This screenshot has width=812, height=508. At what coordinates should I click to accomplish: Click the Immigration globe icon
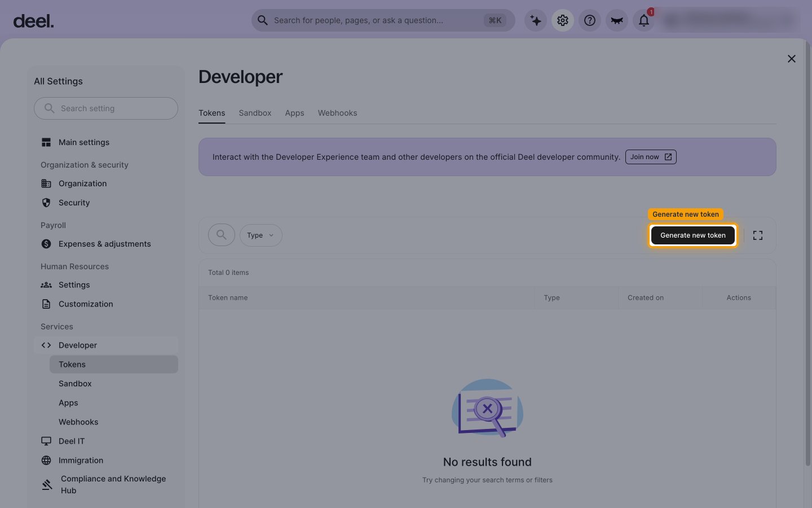(46, 461)
